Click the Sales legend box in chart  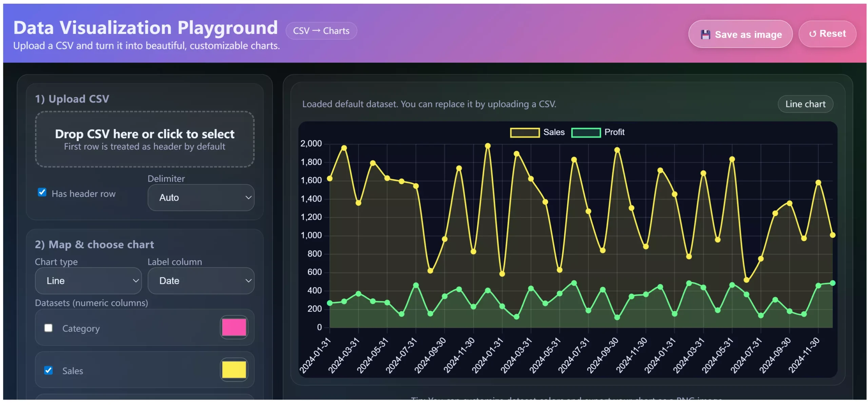525,132
